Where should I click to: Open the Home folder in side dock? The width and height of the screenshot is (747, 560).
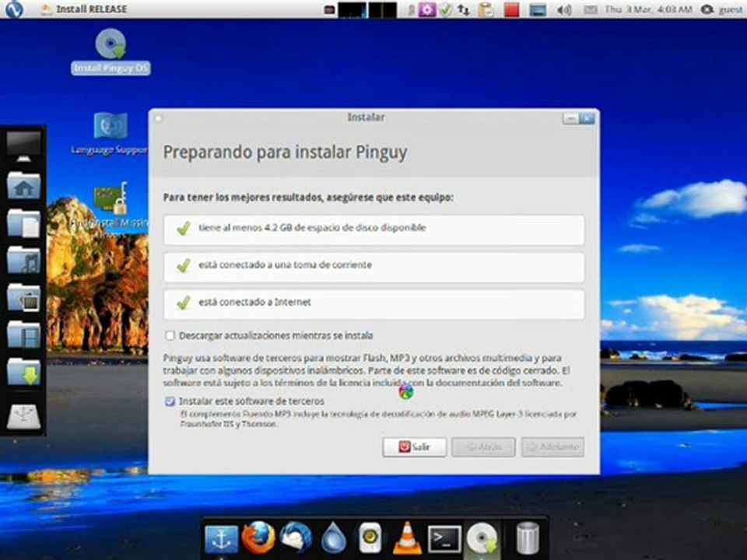pos(23,186)
